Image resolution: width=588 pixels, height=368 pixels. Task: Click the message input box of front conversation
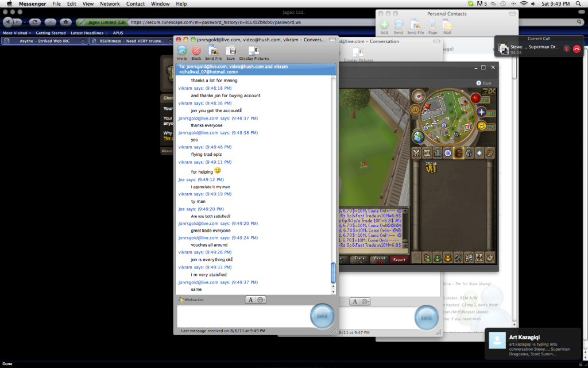pos(243,316)
